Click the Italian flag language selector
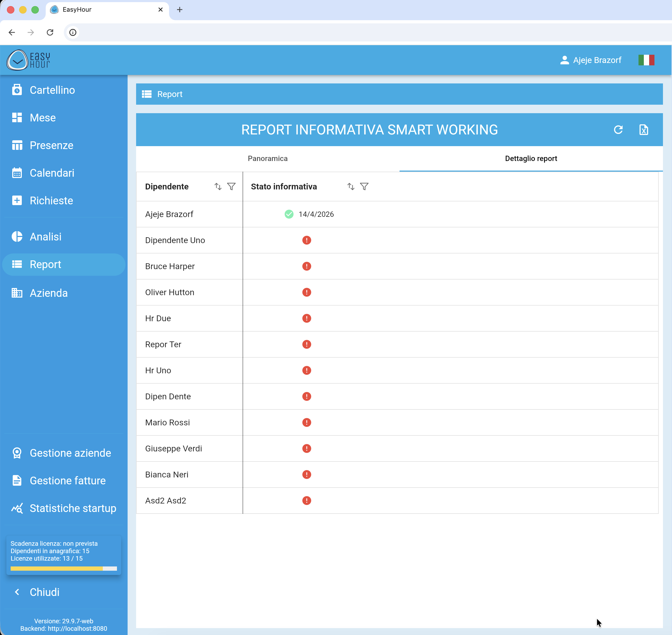Image resolution: width=672 pixels, height=635 pixels. click(646, 60)
